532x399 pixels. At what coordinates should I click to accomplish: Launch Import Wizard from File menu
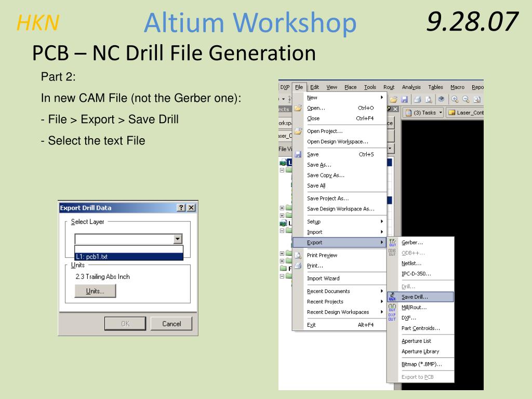(x=340, y=278)
